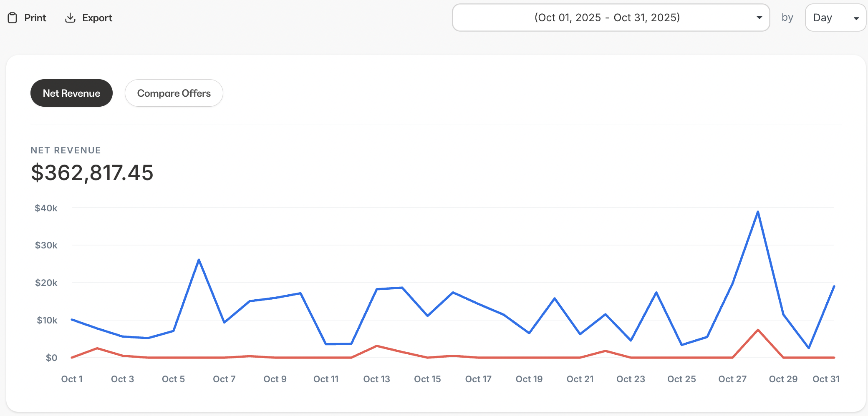Click the red line bump at Oct 13
Image resolution: width=868 pixels, height=416 pixels.
pos(377,346)
